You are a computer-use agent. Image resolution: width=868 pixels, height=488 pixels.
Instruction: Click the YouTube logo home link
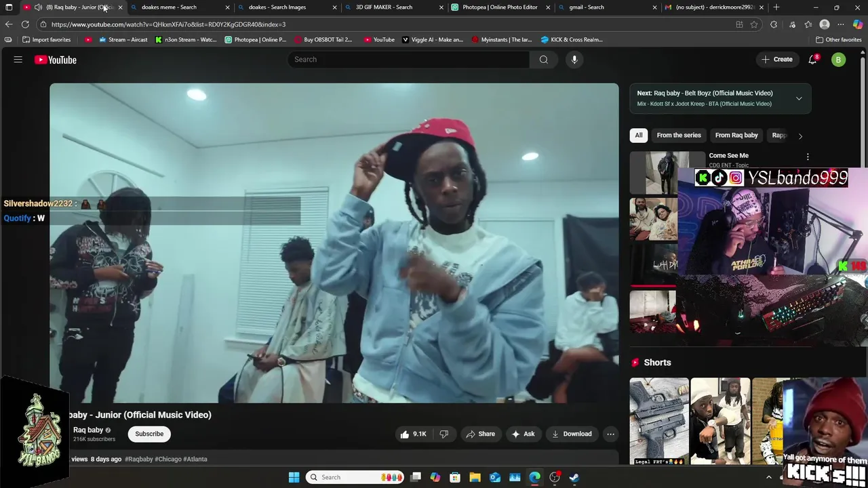[56, 60]
